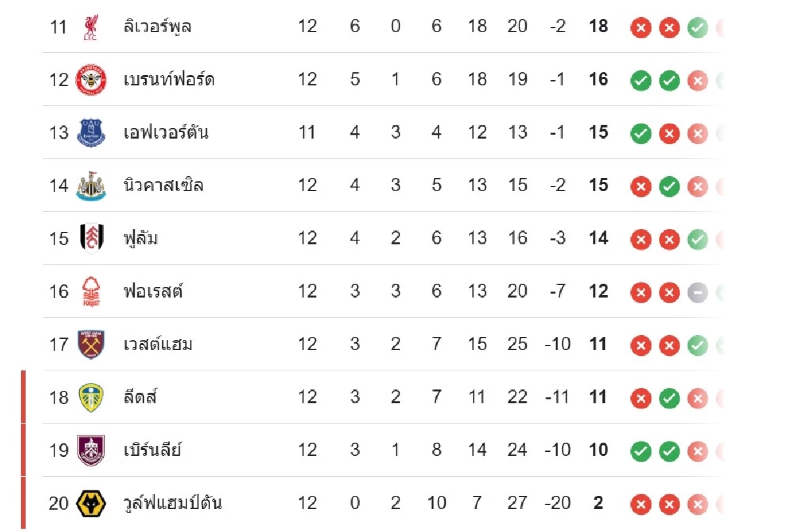Click the Everton club crest
The width and height of the screenshot is (788, 532).
91,133
